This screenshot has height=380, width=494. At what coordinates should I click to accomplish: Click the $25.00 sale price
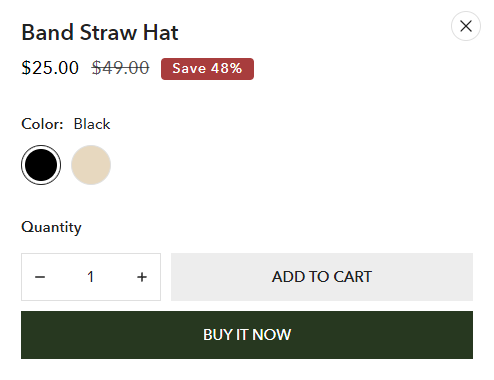click(x=50, y=68)
